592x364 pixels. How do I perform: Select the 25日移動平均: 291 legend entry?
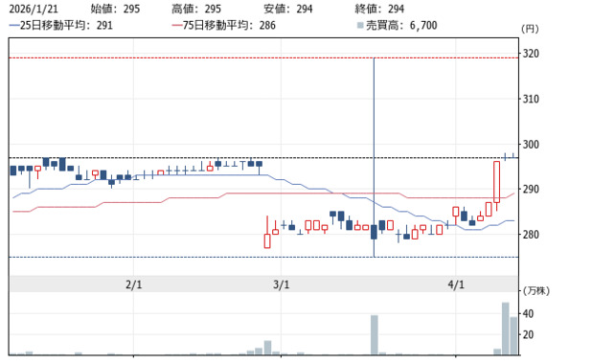coord(60,25)
